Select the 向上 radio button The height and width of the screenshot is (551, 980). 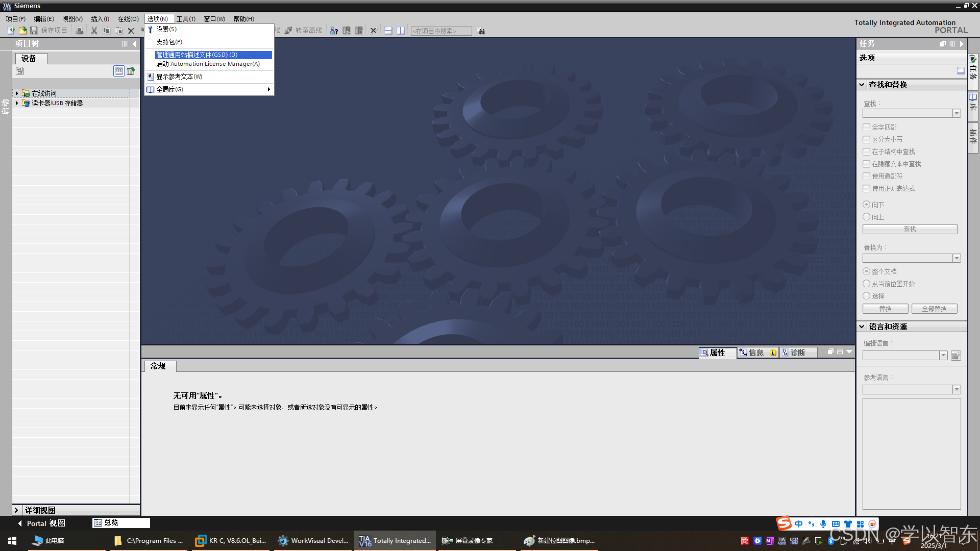click(x=866, y=217)
